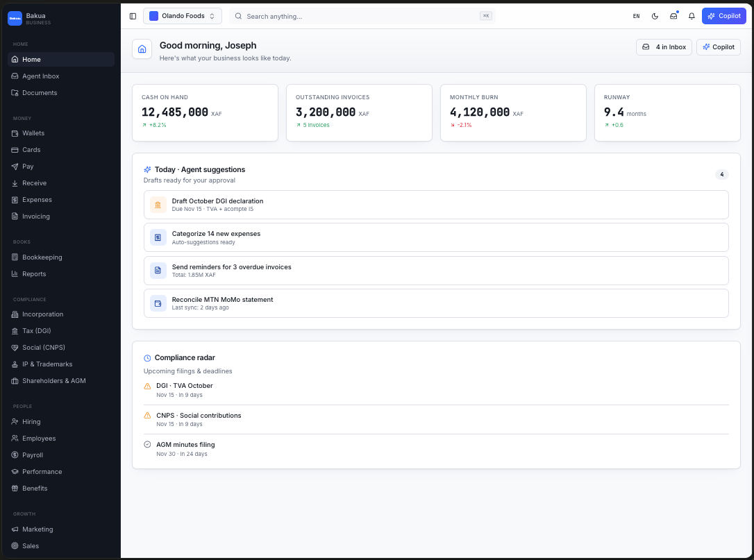Screen dimensions: 754x560
Task: Click the Bakua logo icon
Action: pyautogui.click(x=15, y=18)
